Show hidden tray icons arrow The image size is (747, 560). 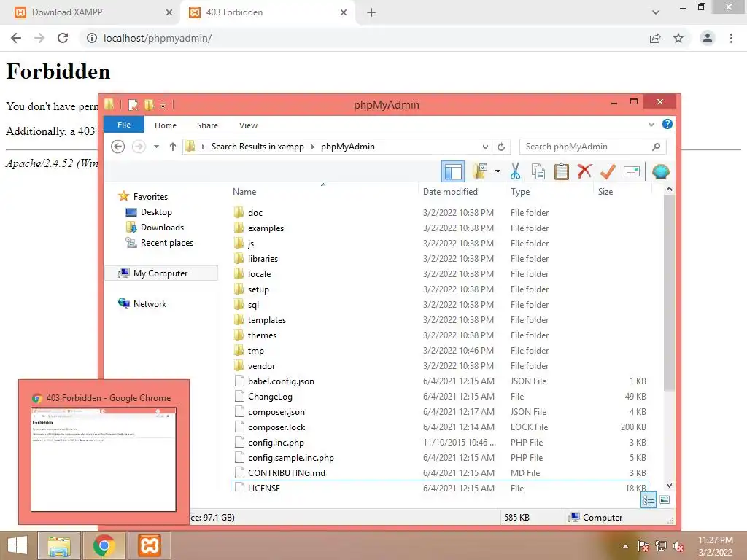tap(625, 546)
